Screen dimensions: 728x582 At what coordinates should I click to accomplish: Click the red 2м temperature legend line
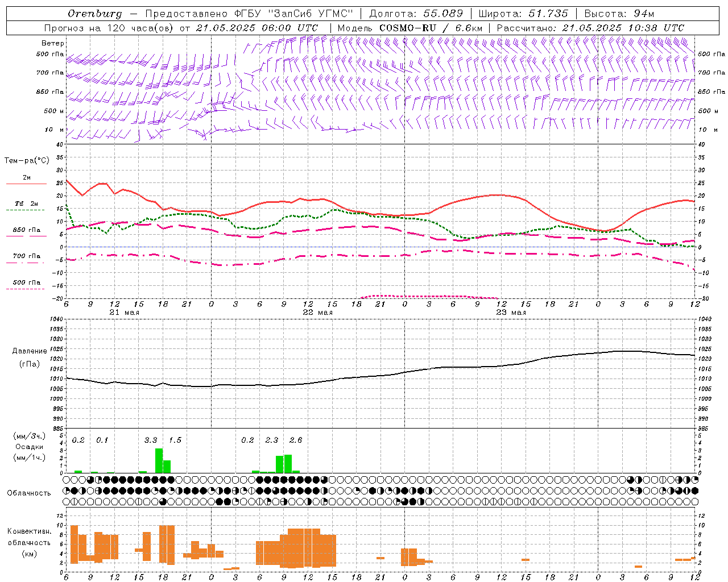click(x=26, y=184)
